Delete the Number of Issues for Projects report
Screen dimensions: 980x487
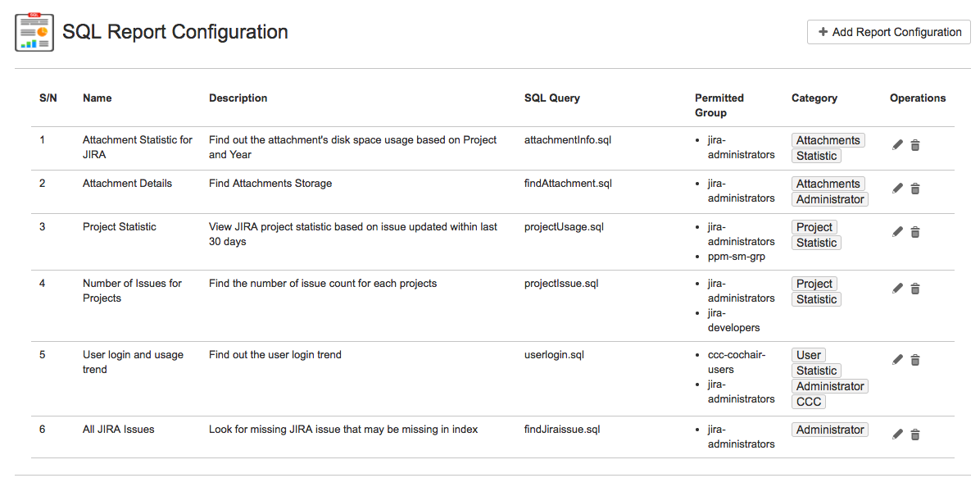[915, 289]
